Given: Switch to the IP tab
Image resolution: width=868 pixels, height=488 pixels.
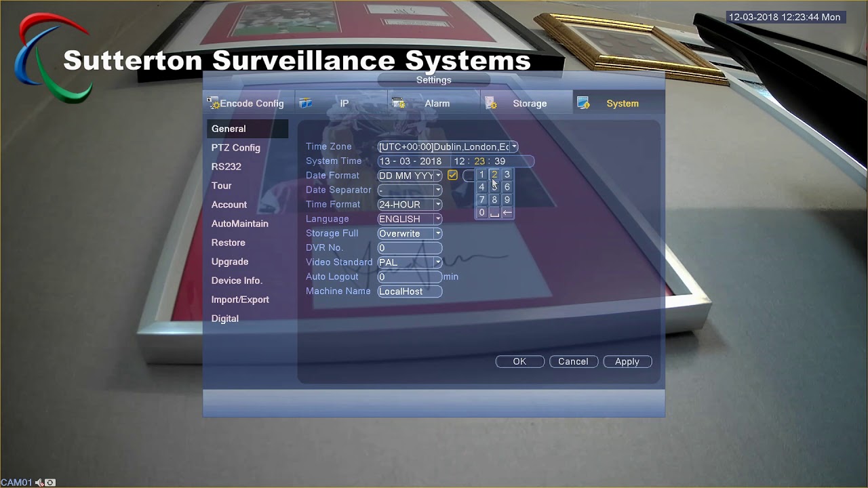Looking at the screenshot, I should click(x=341, y=103).
